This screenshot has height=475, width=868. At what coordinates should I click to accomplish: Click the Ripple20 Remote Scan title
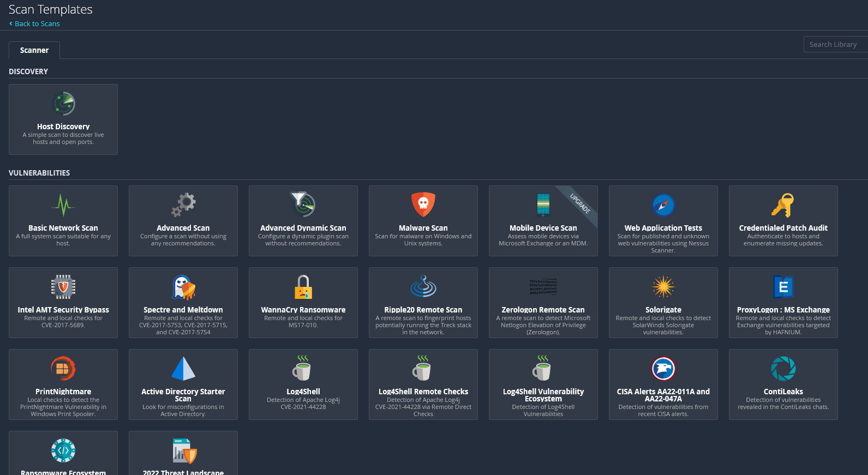423,310
